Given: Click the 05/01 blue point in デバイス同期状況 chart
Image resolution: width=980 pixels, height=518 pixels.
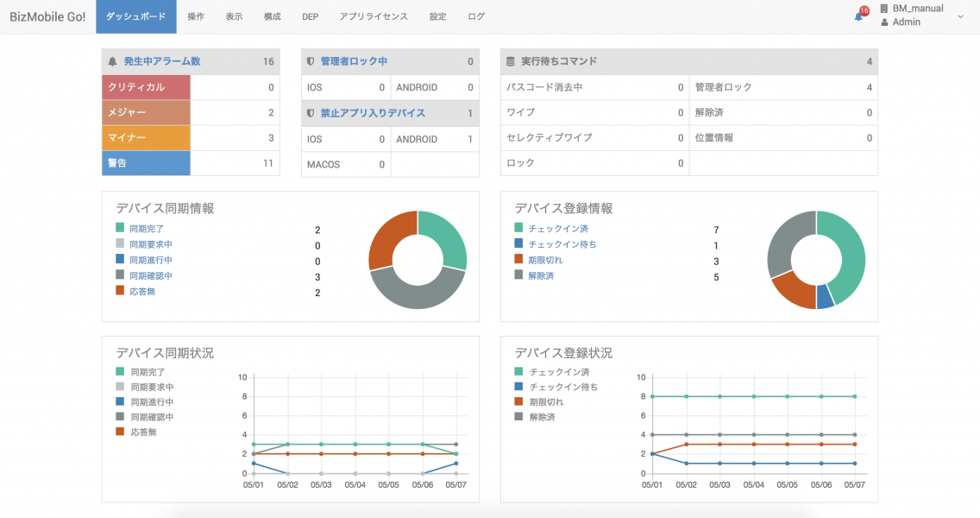Looking at the screenshot, I should click(253, 464).
